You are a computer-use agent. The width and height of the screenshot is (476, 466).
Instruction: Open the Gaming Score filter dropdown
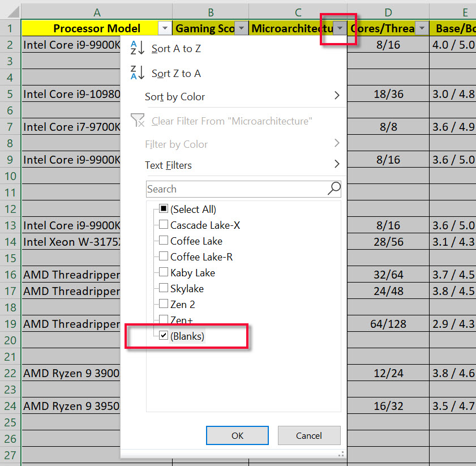point(242,28)
